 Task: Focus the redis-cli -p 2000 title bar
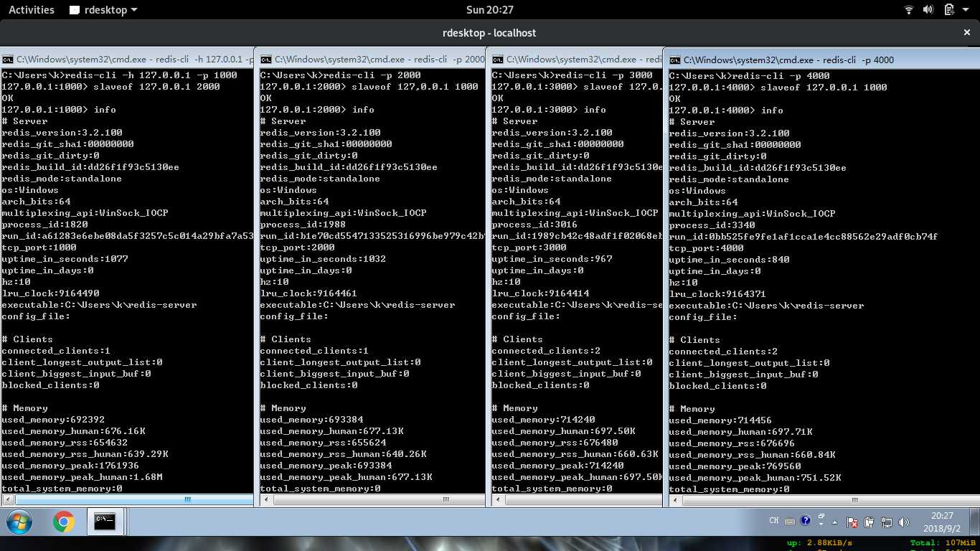coord(371,60)
